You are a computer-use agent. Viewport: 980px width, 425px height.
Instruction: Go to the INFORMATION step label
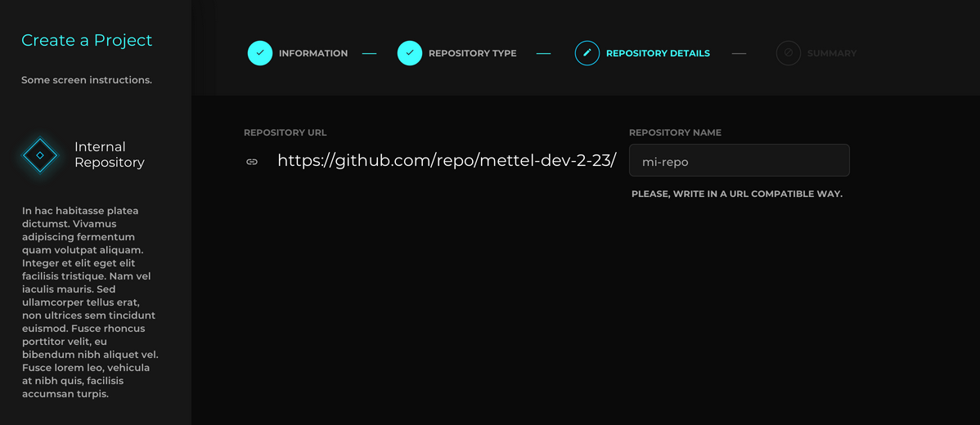tap(313, 54)
